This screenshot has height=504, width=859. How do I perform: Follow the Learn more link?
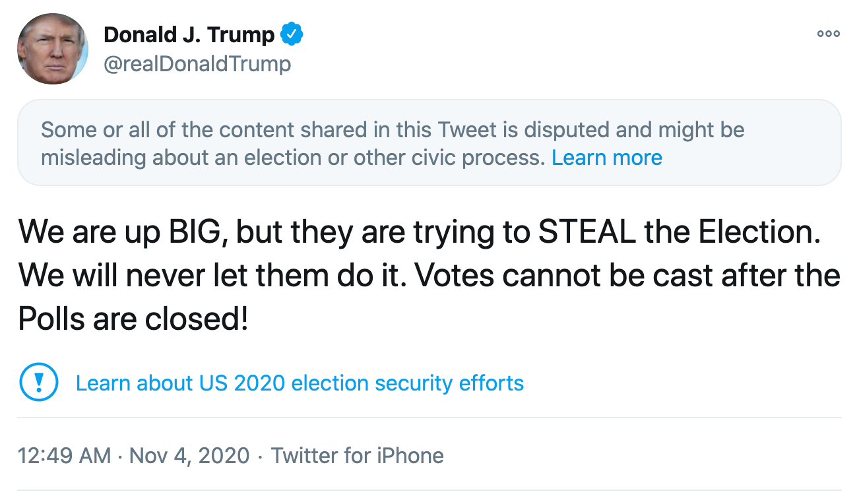click(x=606, y=158)
